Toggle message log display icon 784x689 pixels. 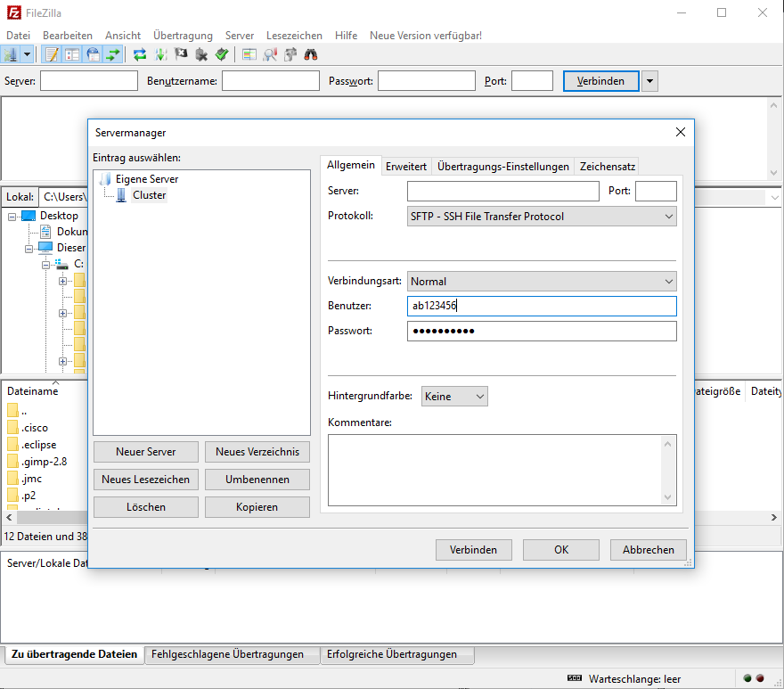click(53, 54)
